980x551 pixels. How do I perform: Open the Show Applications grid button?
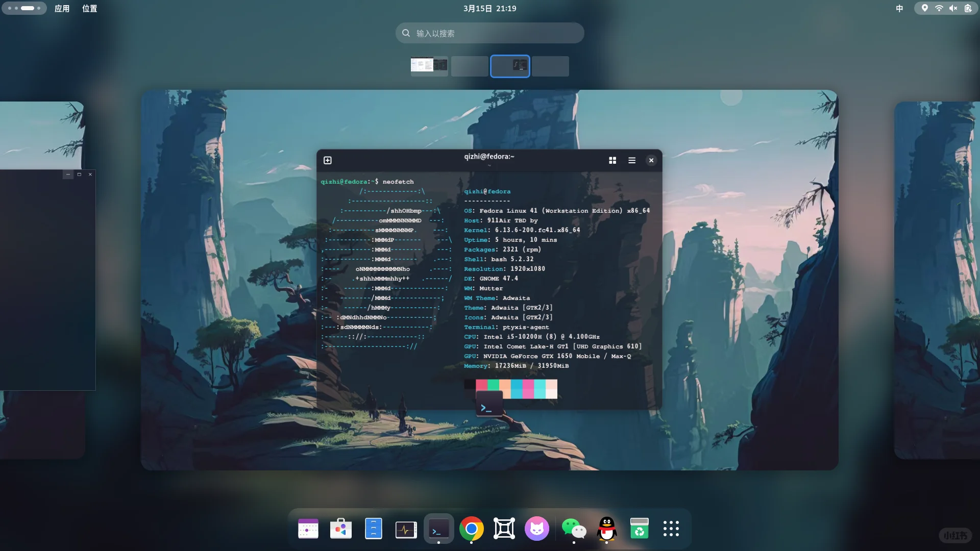(x=672, y=529)
